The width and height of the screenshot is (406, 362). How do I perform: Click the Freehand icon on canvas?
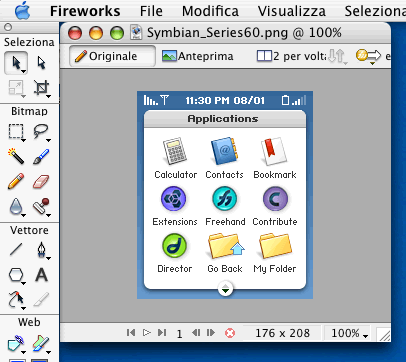(225, 199)
